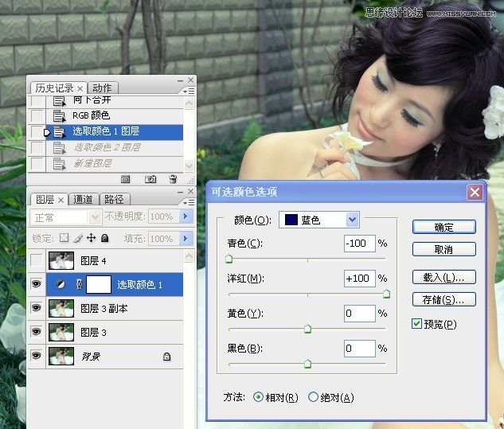This screenshot has height=429, width=504.
Task: Click the new snapshot camera icon in History panel
Action: pyautogui.click(x=150, y=179)
